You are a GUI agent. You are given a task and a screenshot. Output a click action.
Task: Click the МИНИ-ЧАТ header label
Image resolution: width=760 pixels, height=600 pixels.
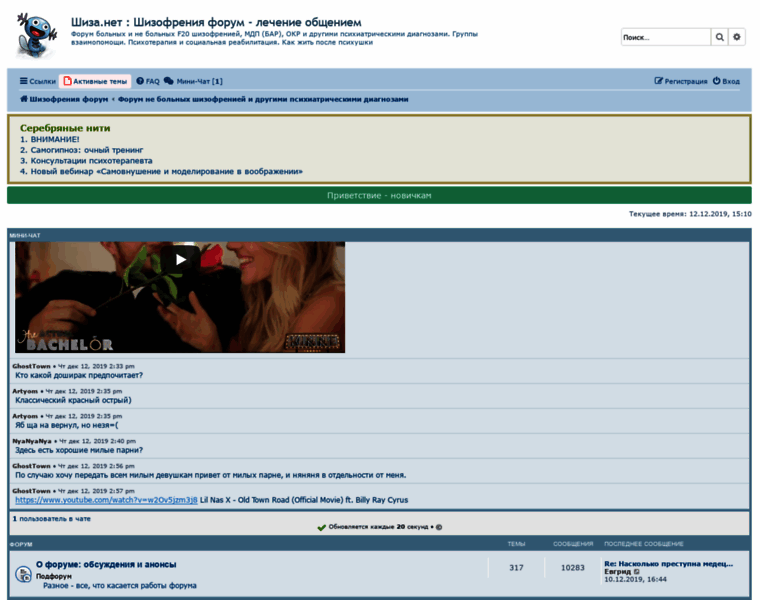25,236
